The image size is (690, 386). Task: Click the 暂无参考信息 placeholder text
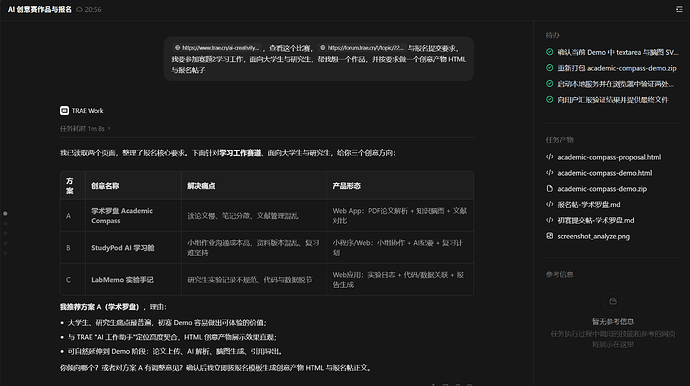point(613,322)
